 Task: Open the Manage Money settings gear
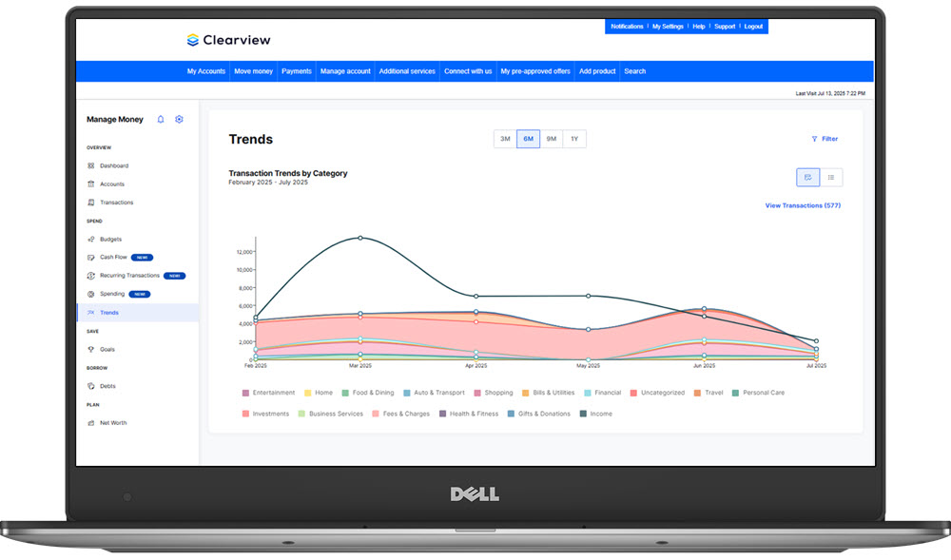click(179, 120)
